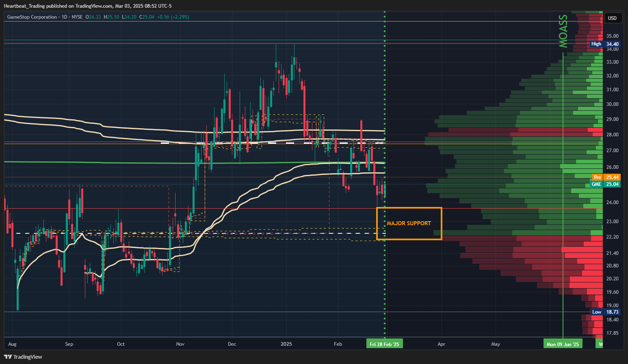The image size is (628, 364).
Task: Click the Apr label on time axis
Action: pyautogui.click(x=441, y=344)
